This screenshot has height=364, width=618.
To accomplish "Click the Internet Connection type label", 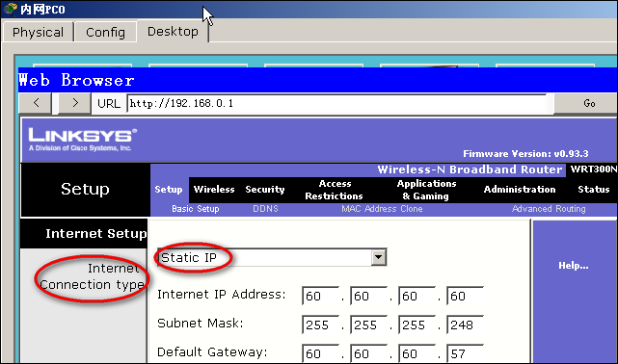I will pyautogui.click(x=92, y=276).
